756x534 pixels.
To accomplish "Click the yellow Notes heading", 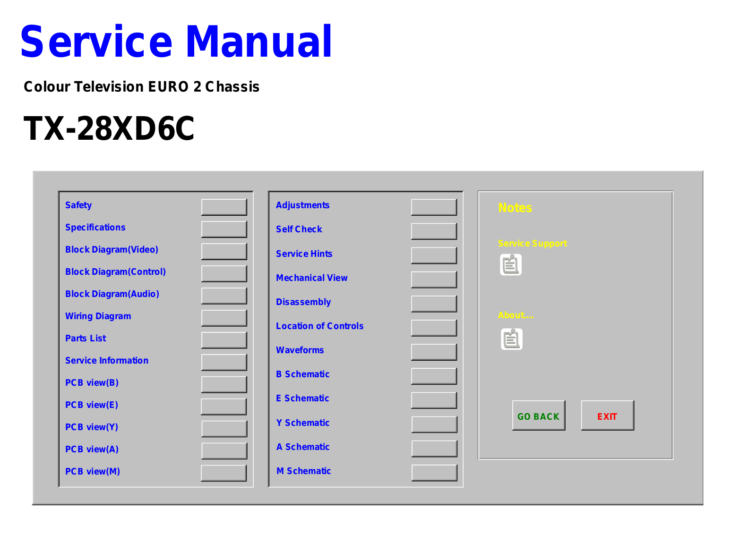I will pyautogui.click(x=515, y=208).
